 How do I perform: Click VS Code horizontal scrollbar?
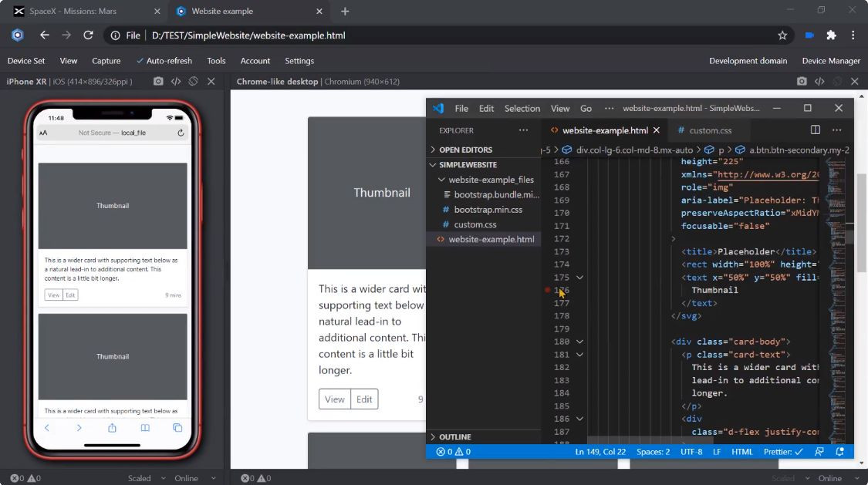click(x=650, y=440)
